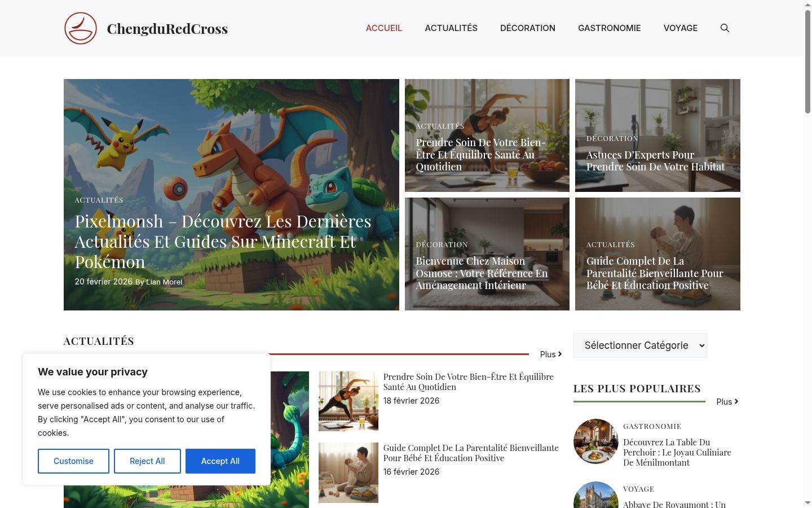
Task: Click the Décoration tag above Maison Osmose
Action: pos(442,244)
